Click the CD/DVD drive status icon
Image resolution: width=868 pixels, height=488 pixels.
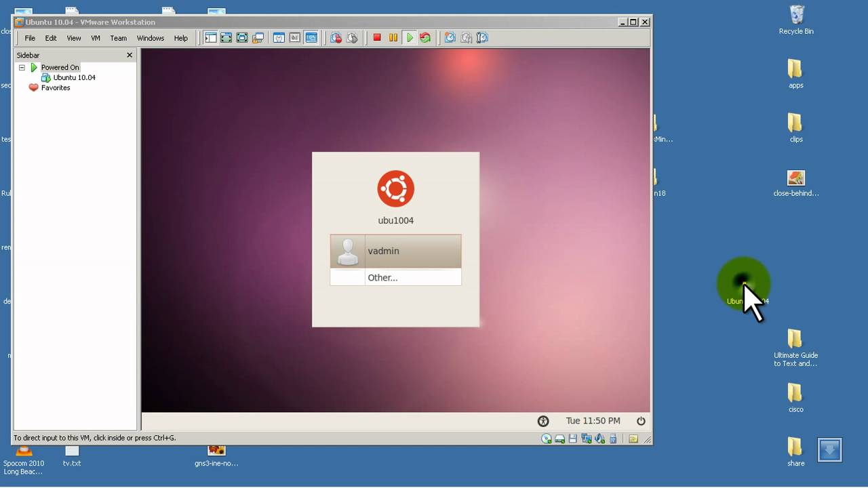547,439
